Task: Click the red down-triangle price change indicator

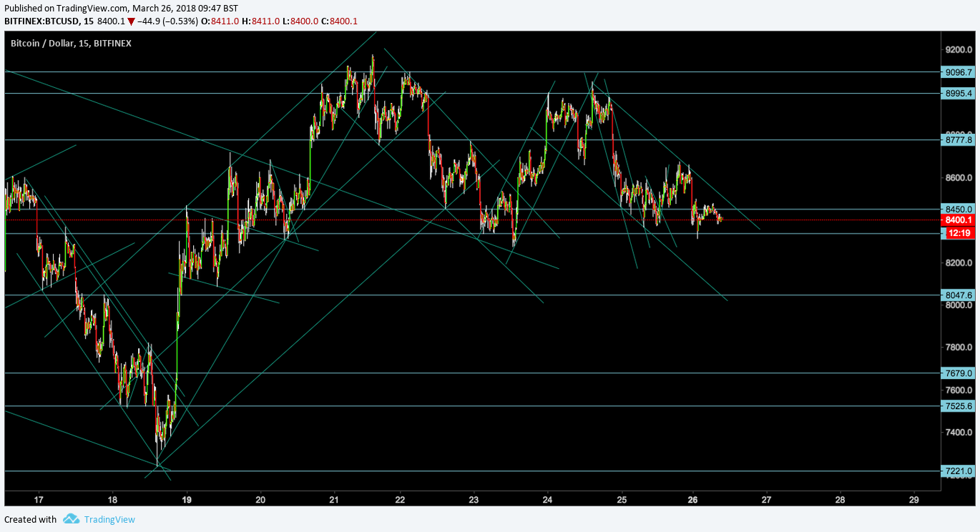Action: [x=131, y=21]
